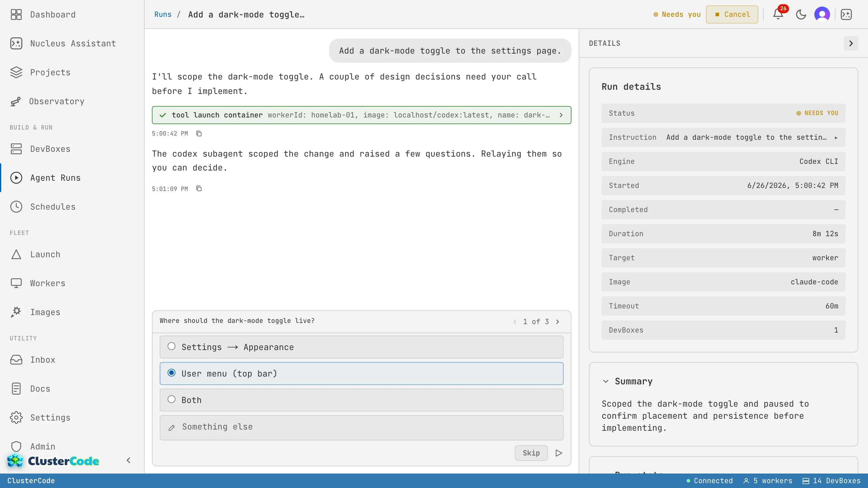Click the claude-code image value

[814, 282]
